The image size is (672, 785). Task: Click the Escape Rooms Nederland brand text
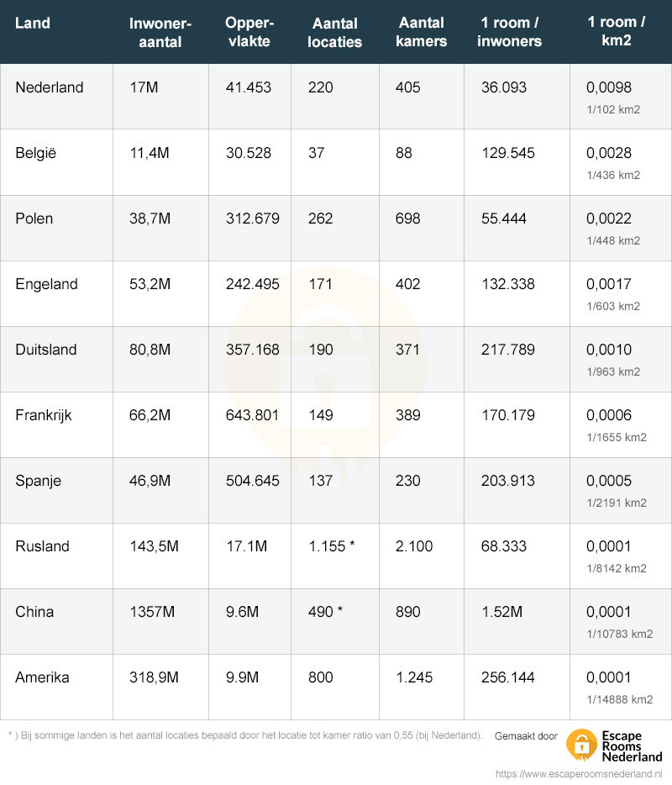pos(632,746)
